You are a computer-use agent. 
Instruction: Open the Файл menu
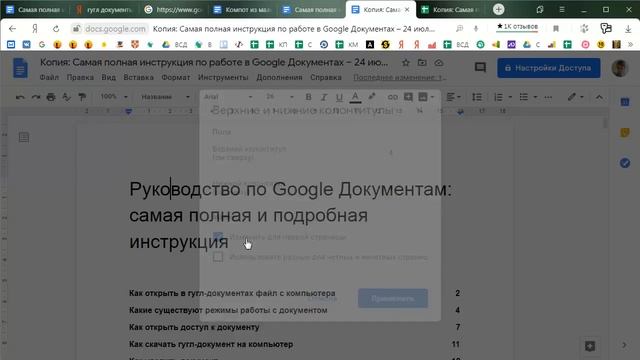pyautogui.click(x=49, y=78)
